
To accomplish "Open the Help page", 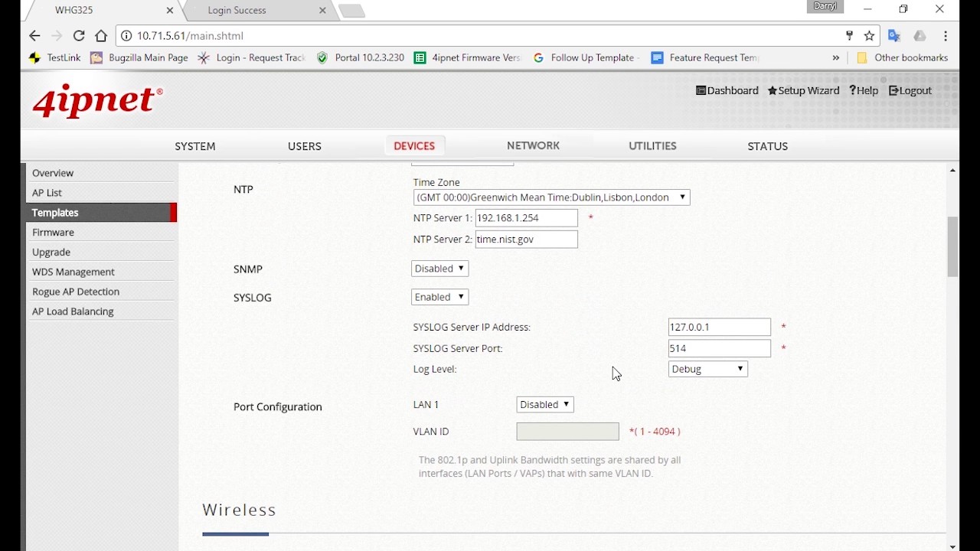I will [864, 90].
